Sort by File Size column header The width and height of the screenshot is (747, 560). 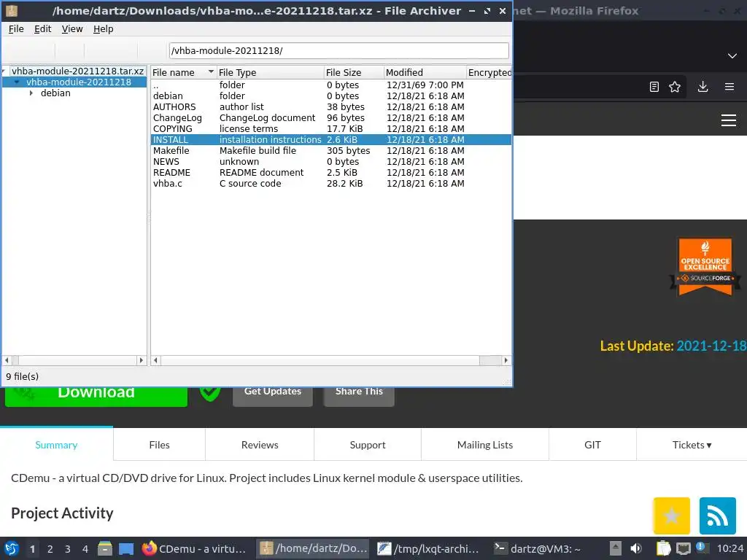(354, 72)
